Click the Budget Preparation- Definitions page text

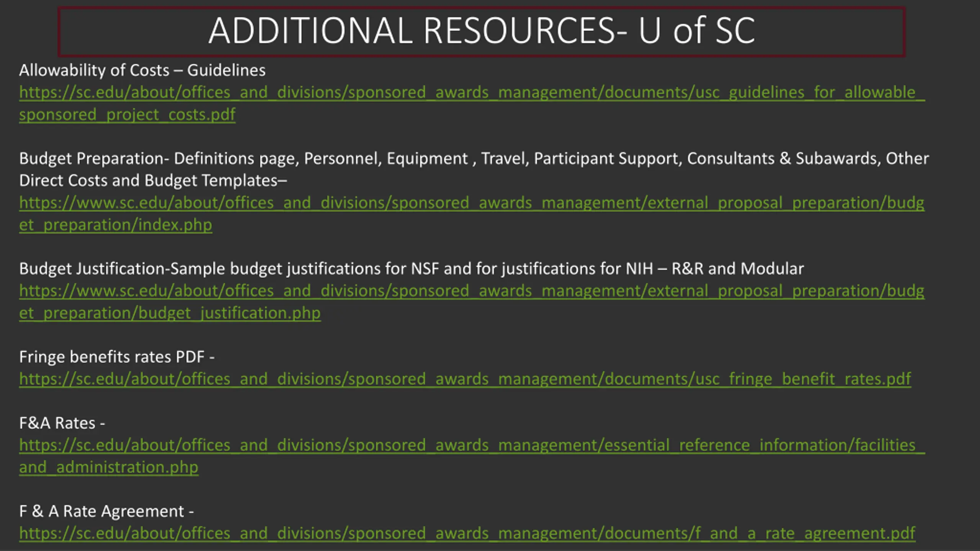[x=158, y=159]
